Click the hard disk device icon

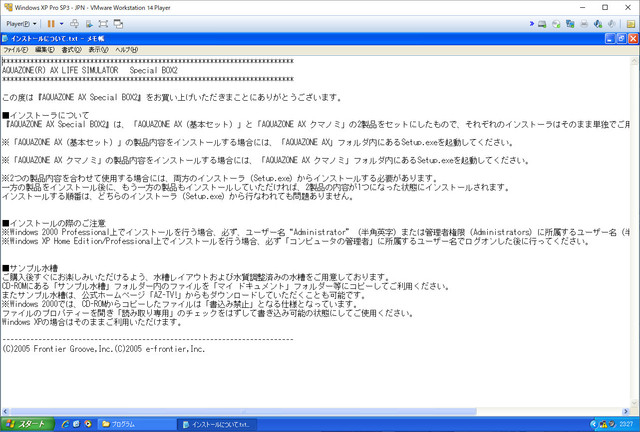(x=542, y=24)
